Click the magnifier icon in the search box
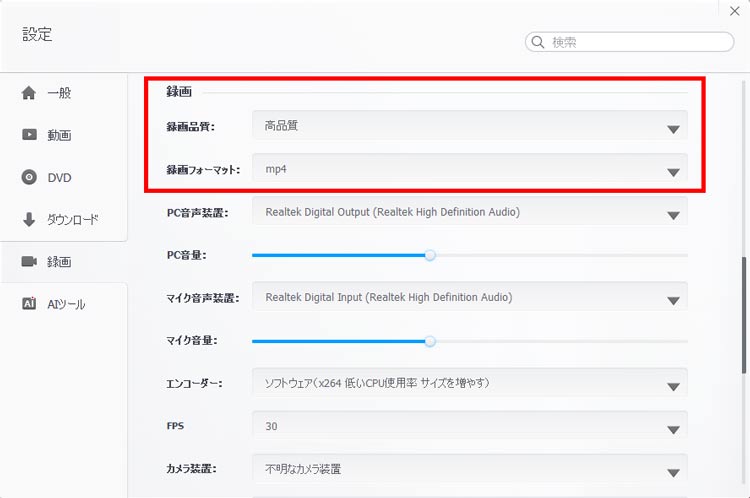This screenshot has height=498, width=750. click(x=538, y=42)
